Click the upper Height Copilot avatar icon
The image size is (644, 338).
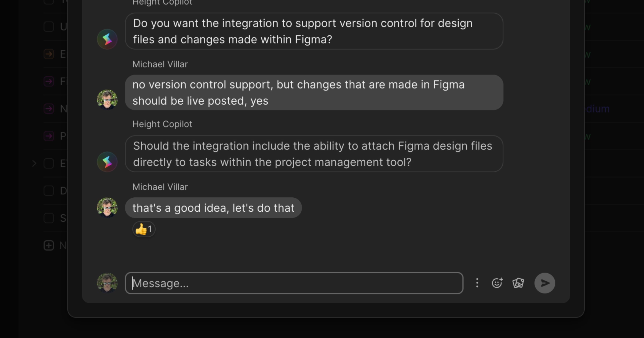click(107, 39)
